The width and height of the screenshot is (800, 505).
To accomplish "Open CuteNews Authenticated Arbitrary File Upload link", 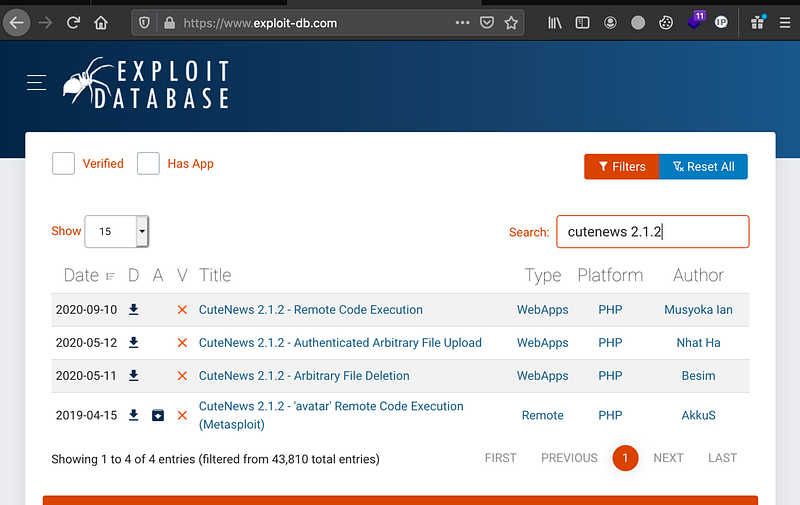I will tap(340, 343).
